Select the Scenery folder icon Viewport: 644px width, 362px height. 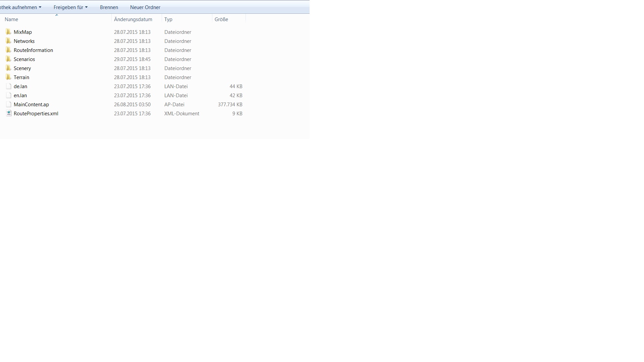point(8,68)
